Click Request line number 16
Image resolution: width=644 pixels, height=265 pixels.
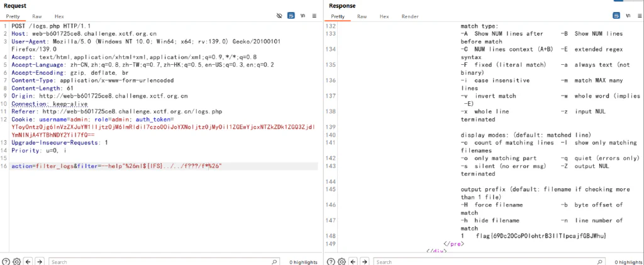tap(4, 166)
